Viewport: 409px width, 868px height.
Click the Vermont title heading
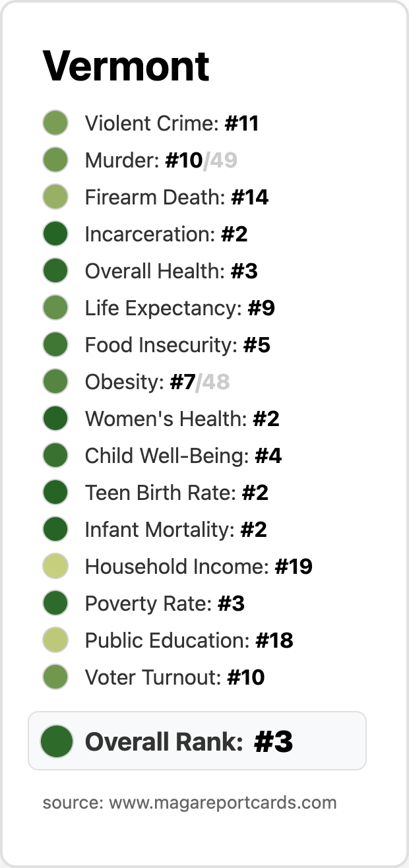click(126, 65)
